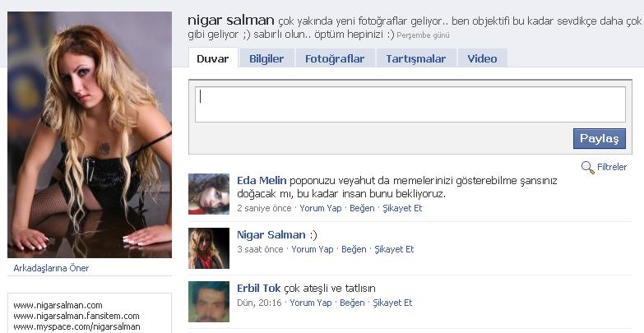The image size is (644, 333).
Task: Click the Filtreler magnifier icon
Action: [588, 167]
